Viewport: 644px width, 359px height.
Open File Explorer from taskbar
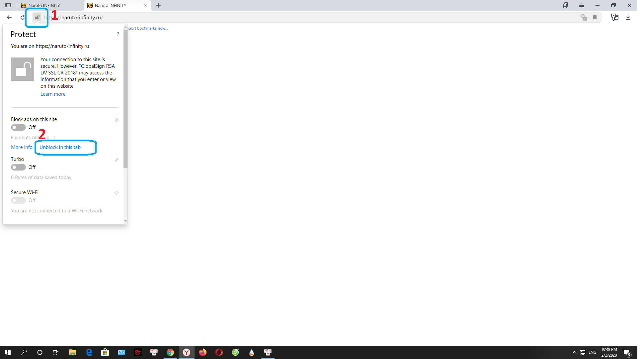click(x=72, y=352)
